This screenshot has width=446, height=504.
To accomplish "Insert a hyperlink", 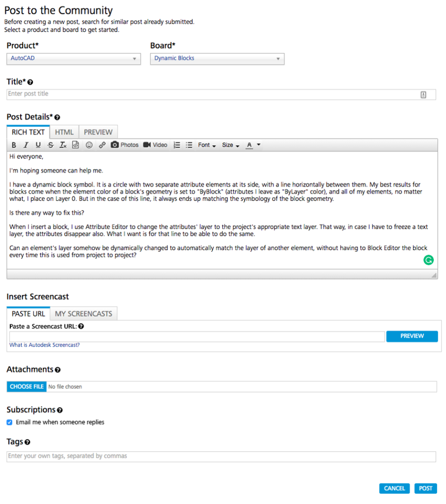I will (102, 145).
